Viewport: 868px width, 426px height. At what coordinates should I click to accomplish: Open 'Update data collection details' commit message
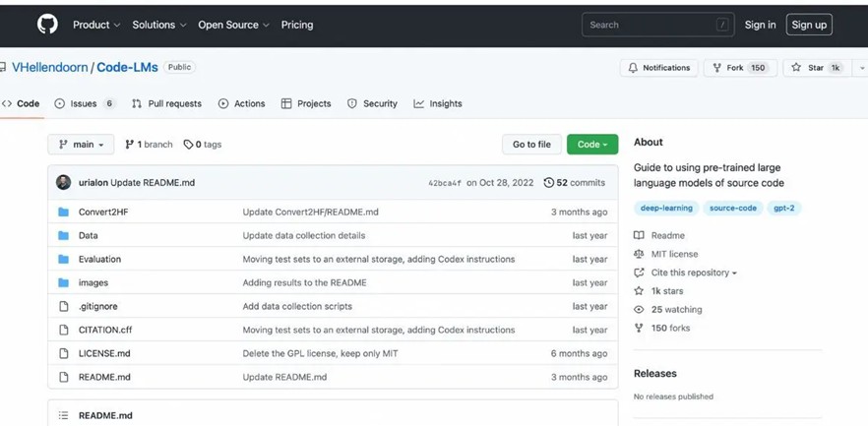304,236
